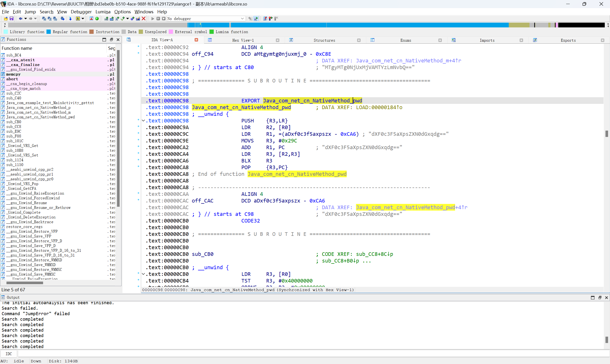610x364 pixels.
Task: Click the breakpoint list toolbar icon
Action: 265,19
